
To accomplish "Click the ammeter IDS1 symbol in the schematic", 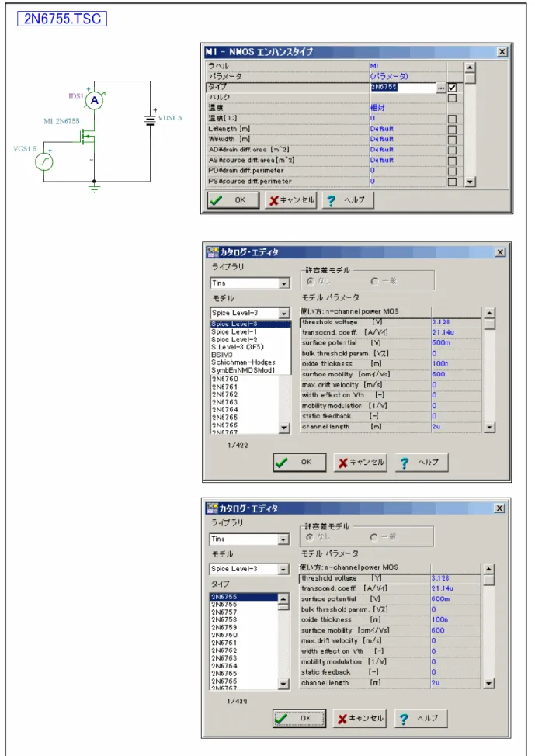I will click(x=95, y=100).
